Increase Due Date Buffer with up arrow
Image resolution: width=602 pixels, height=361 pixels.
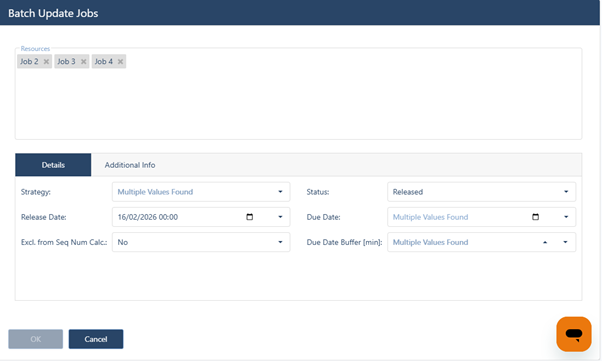click(x=545, y=242)
